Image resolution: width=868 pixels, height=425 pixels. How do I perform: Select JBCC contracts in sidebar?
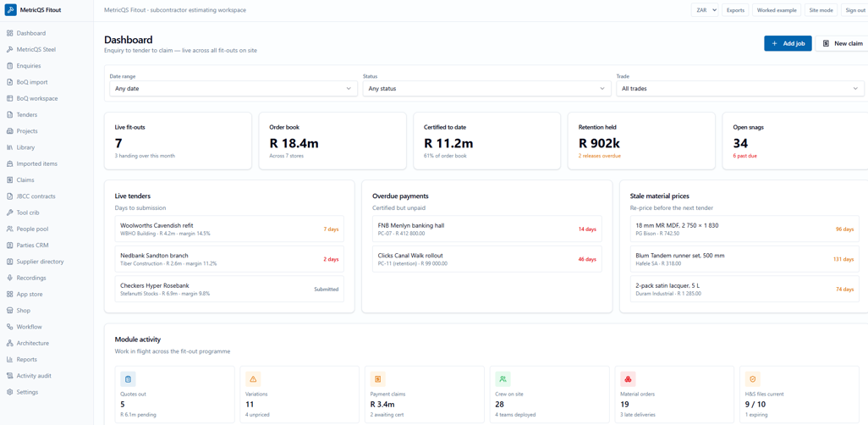coord(47,196)
